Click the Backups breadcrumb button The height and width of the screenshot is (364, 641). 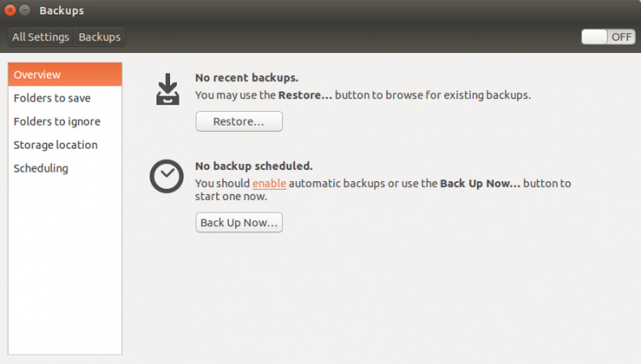tap(99, 37)
